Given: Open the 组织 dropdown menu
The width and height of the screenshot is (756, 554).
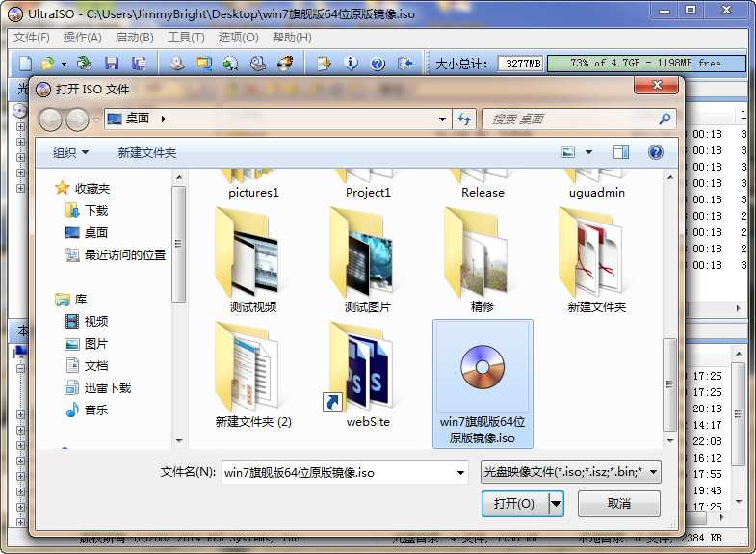Looking at the screenshot, I should (x=70, y=153).
